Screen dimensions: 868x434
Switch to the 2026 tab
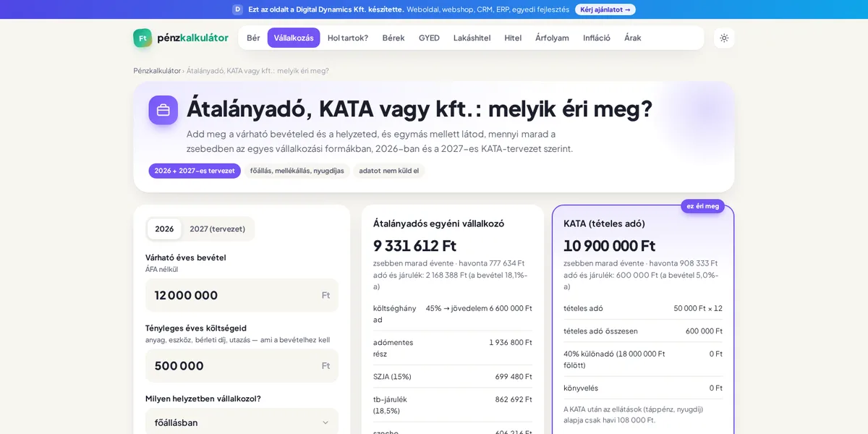point(164,229)
